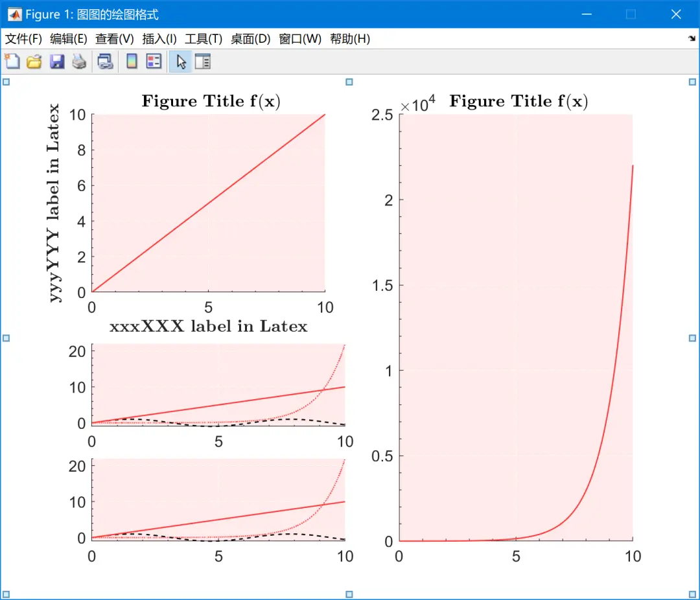Viewport: 700px width, 600px height.
Task: Select the 'xxxXXX label in Latex' x-axis label
Action: 209,327
